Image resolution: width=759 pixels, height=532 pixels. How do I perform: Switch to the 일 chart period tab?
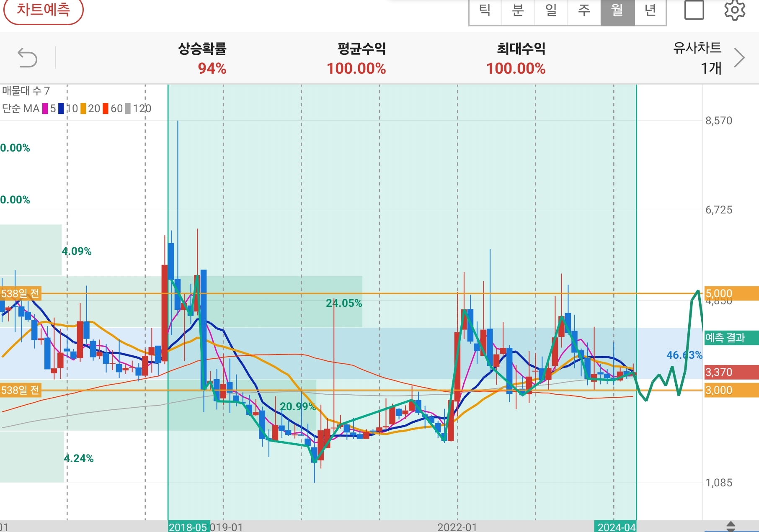point(551,11)
